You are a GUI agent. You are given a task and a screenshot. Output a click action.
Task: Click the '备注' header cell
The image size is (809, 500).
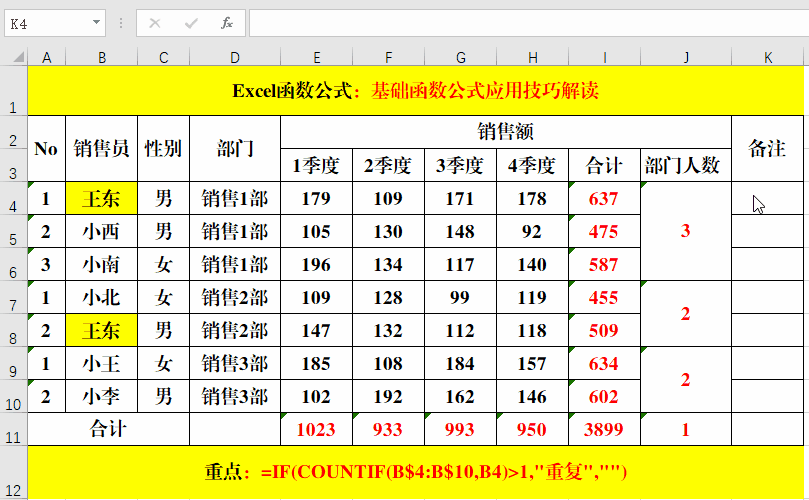coord(768,149)
